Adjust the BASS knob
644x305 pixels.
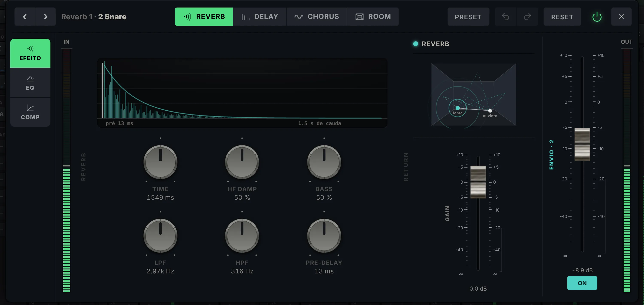tap(324, 162)
